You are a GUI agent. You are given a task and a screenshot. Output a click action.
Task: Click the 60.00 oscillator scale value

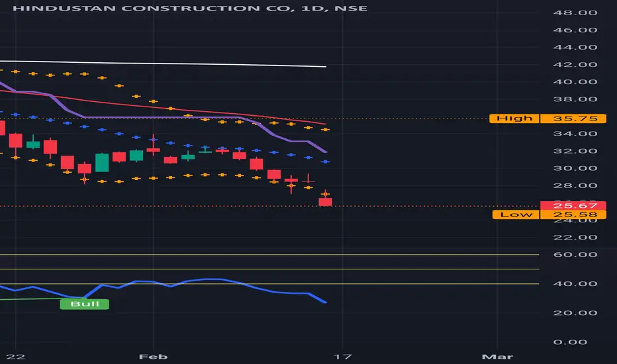point(575,255)
